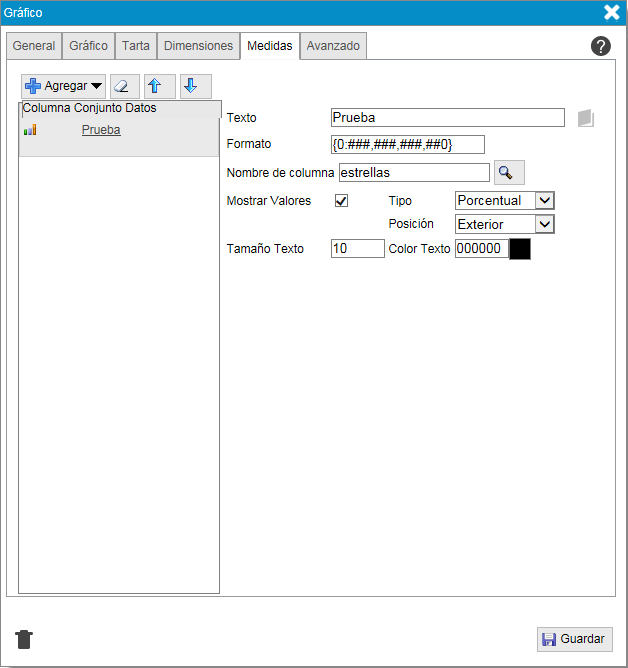Click the eraser clear icon
Screen dimensions: 628x668
[x=124, y=86]
